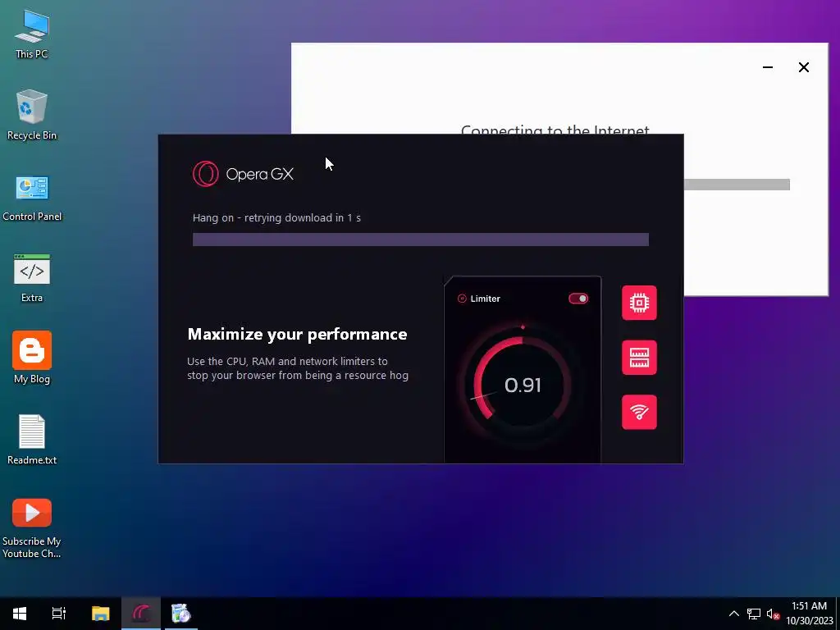Click the "Hang on - retrying download" status text
Screen dimensions: 840x630
click(x=276, y=217)
